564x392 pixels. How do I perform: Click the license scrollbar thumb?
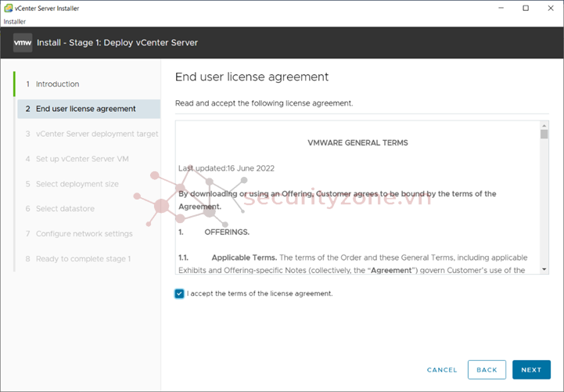coord(544,134)
